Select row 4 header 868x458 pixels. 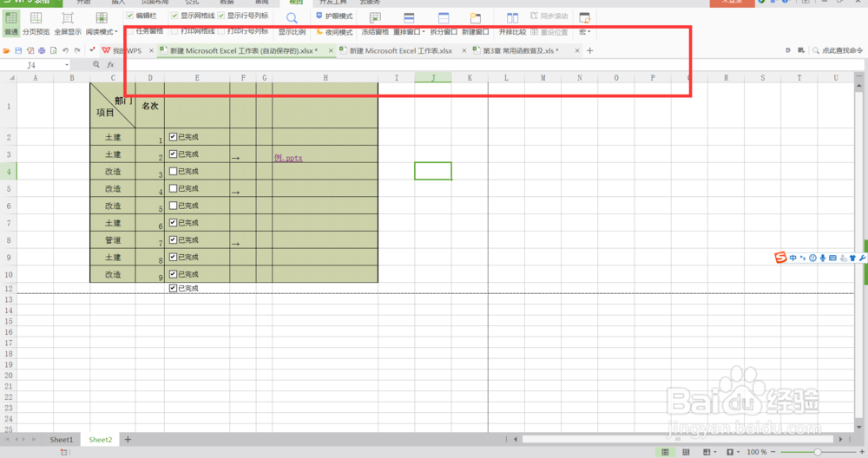pyautogui.click(x=9, y=172)
